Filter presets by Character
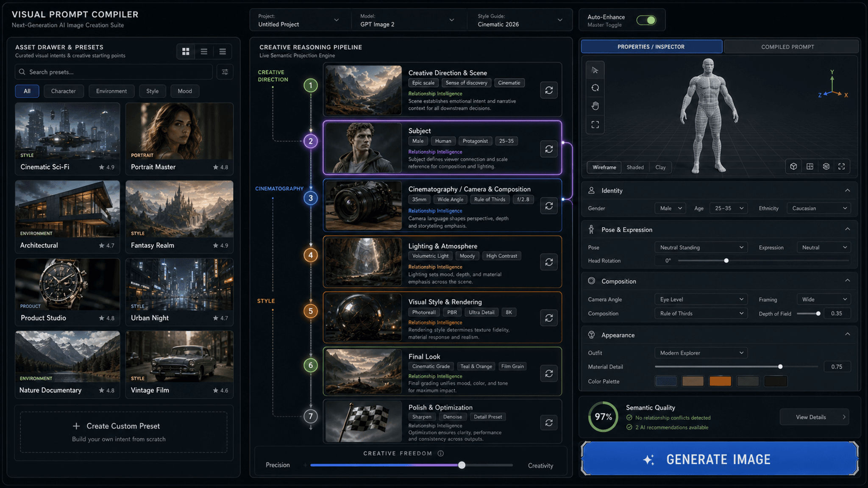The height and width of the screenshot is (488, 868). click(x=64, y=91)
